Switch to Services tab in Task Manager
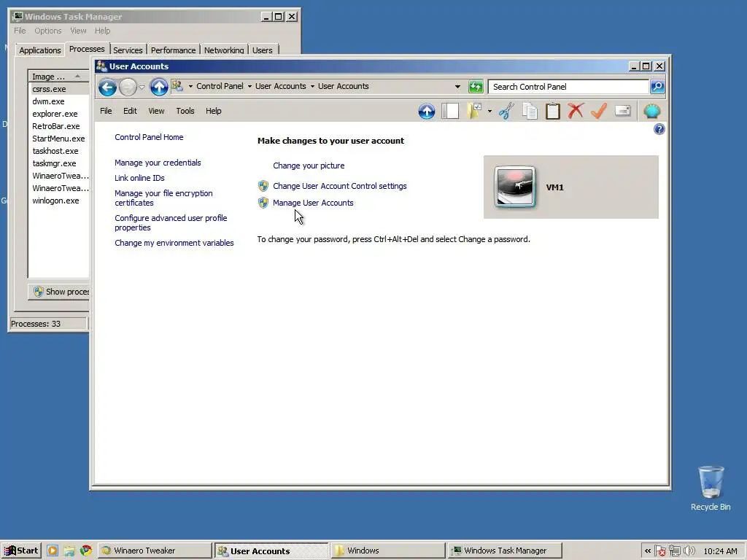Image resolution: width=747 pixels, height=560 pixels. pyautogui.click(x=128, y=50)
